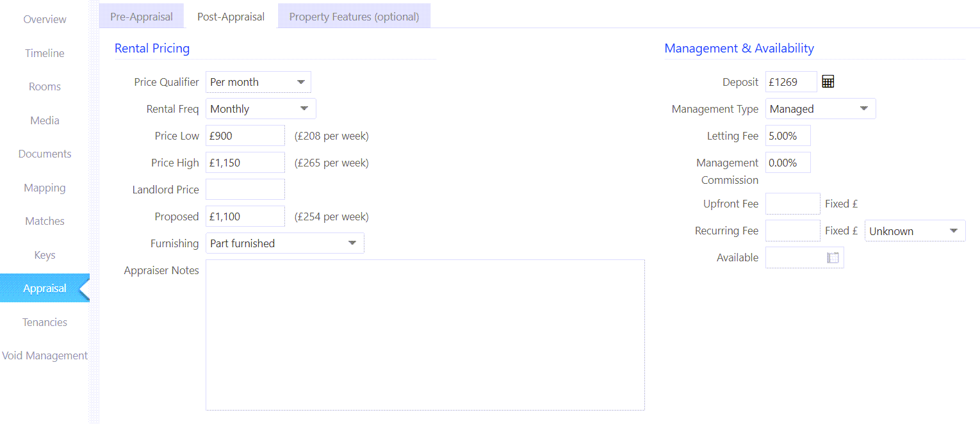Select Appraisal in the sidebar
The width and height of the screenshot is (980, 424).
pyautogui.click(x=45, y=288)
